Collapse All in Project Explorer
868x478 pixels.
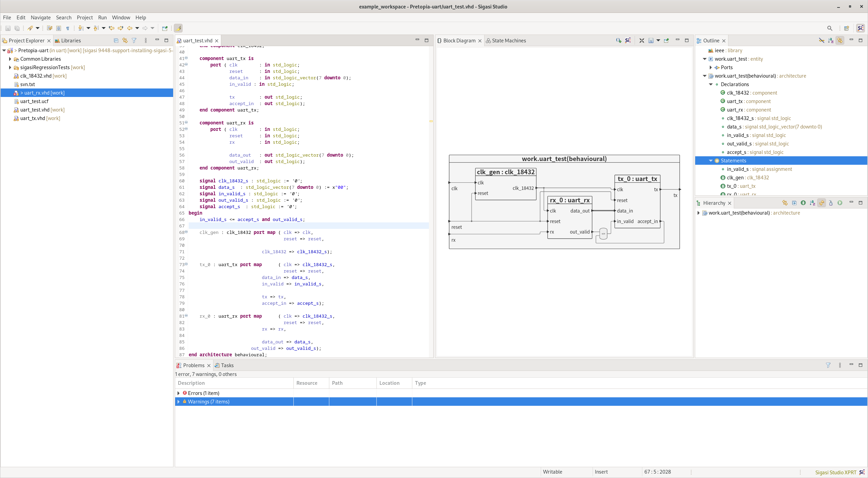point(116,41)
